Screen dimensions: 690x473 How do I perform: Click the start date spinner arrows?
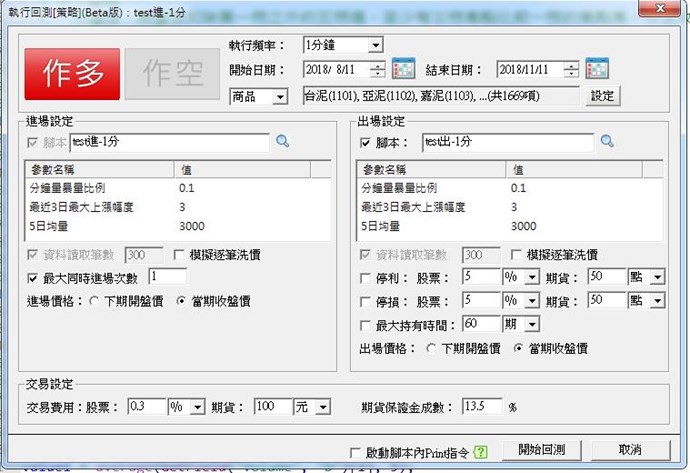coord(377,70)
